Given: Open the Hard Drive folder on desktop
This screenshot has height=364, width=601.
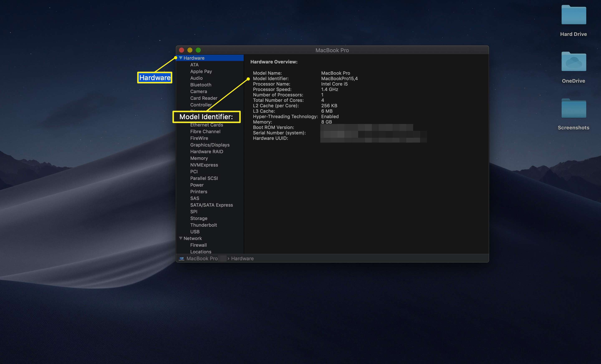Looking at the screenshot, I should (573, 15).
